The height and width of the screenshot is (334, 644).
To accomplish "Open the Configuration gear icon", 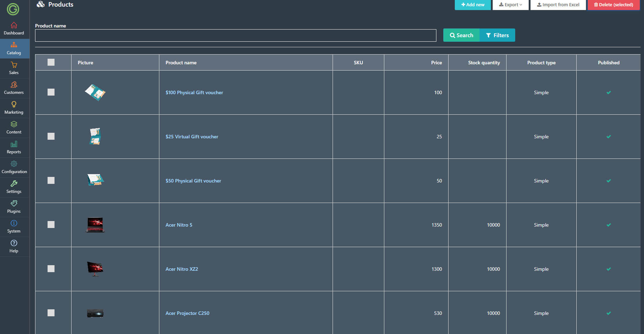I will [14, 164].
